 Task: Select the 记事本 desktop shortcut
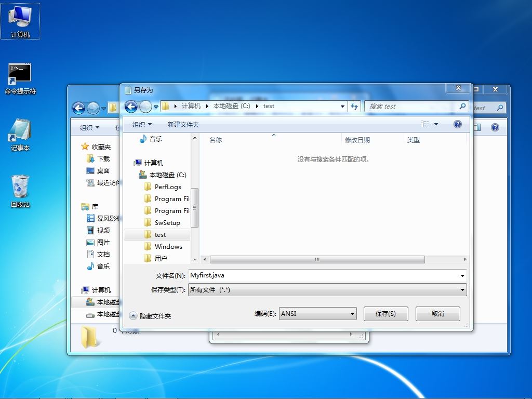tap(20, 135)
